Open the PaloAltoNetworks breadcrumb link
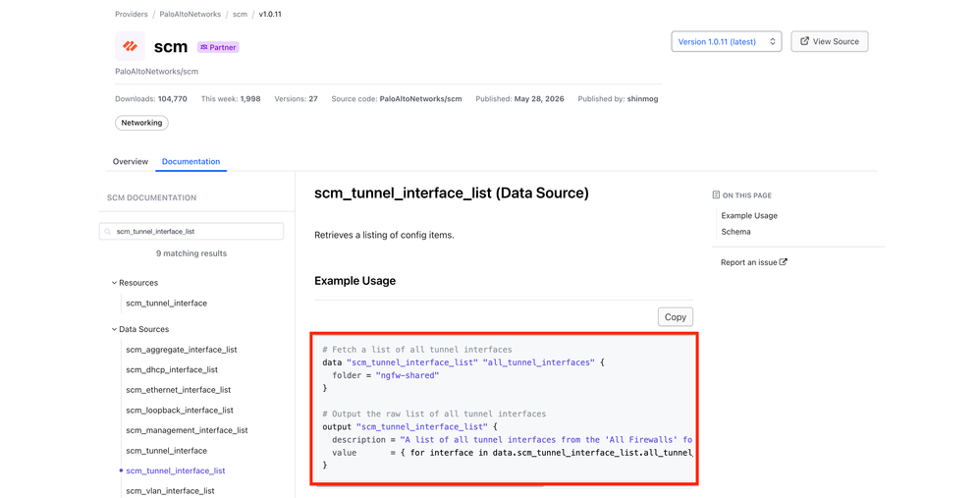The width and height of the screenshot is (980, 498). 190,14
